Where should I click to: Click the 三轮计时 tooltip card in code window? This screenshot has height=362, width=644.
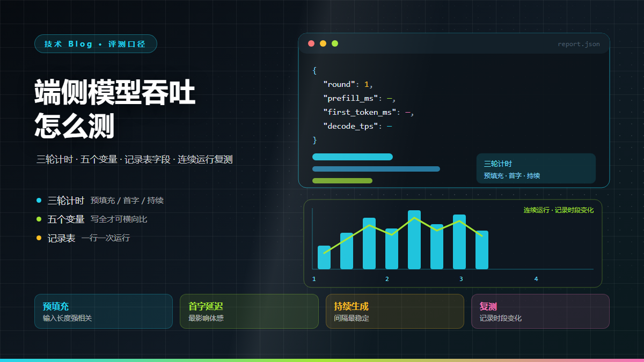(x=536, y=168)
